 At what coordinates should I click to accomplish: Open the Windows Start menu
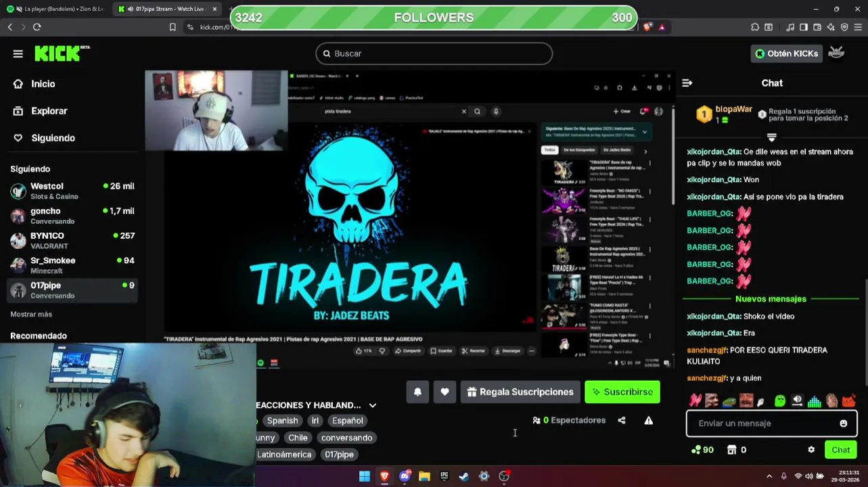point(364,476)
